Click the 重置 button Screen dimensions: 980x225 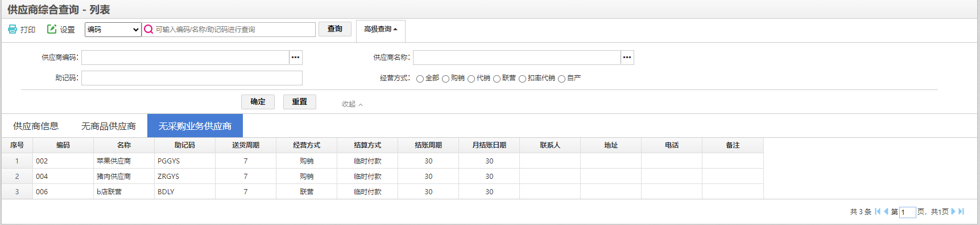(300, 101)
